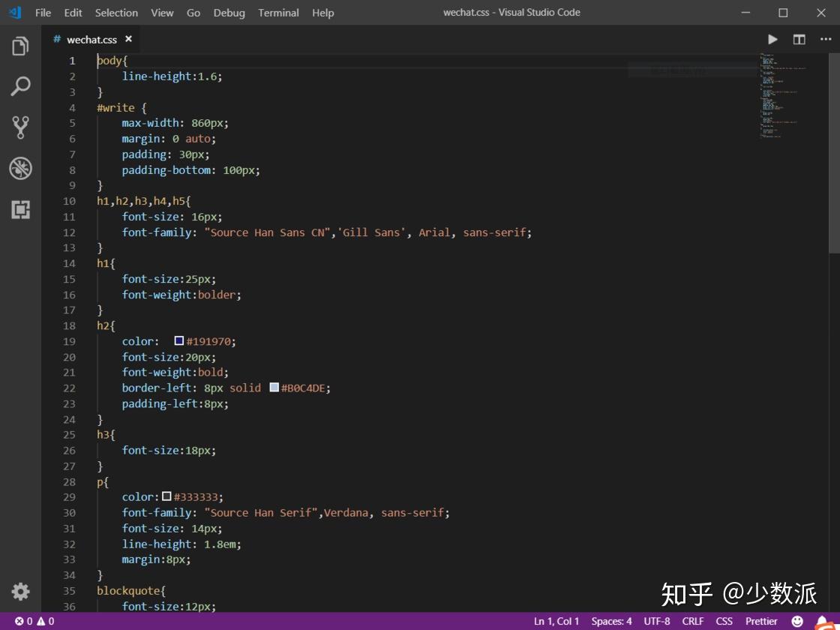Open the Explorer panel in activity bar
The height and width of the screenshot is (630, 840).
[x=20, y=46]
